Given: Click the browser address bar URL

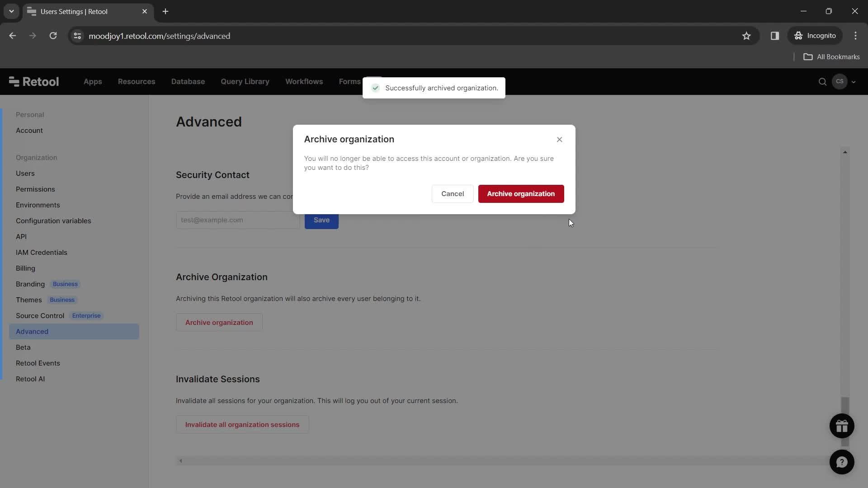Looking at the screenshot, I should (x=159, y=36).
